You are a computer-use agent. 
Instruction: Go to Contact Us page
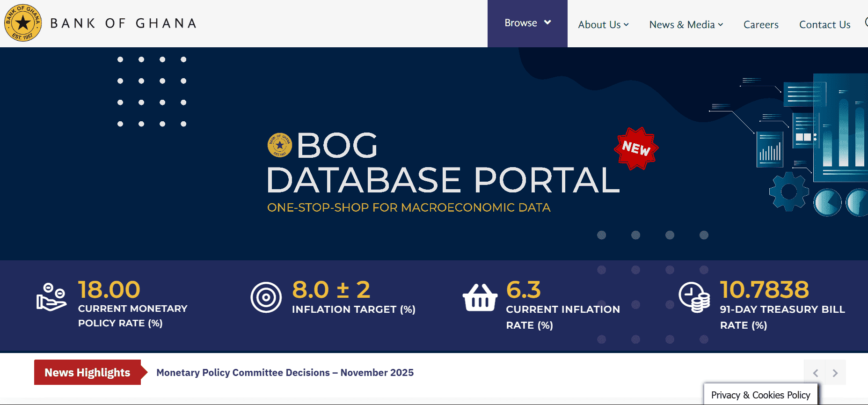click(824, 25)
